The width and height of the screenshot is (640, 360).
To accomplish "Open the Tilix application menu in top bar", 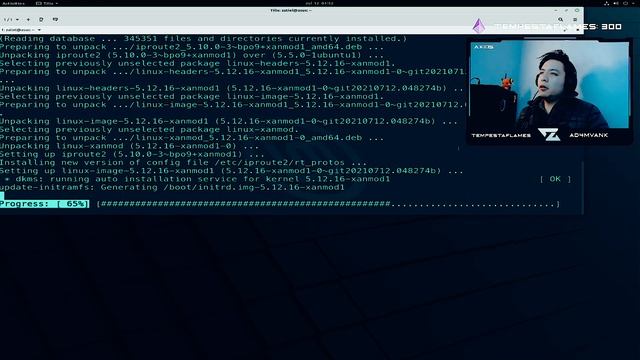I will tap(47, 3).
